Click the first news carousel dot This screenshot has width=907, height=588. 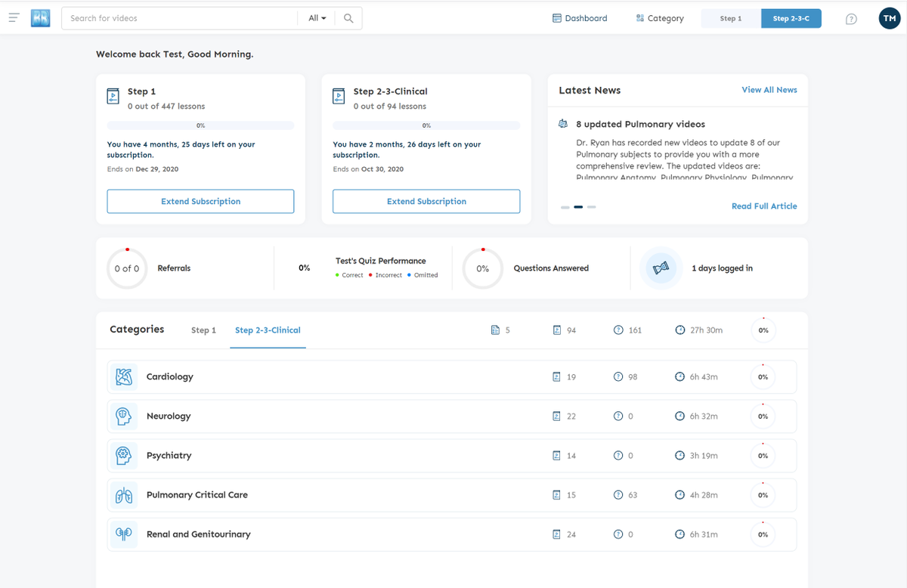coord(565,206)
